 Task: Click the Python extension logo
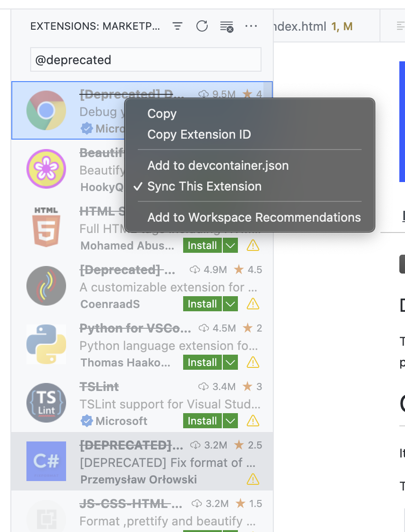pos(46,344)
